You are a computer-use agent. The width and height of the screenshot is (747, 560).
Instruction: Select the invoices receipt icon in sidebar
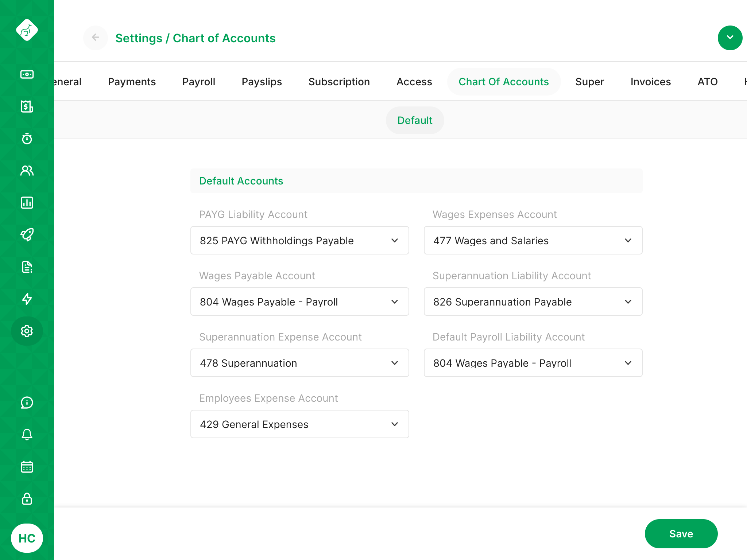point(27,106)
